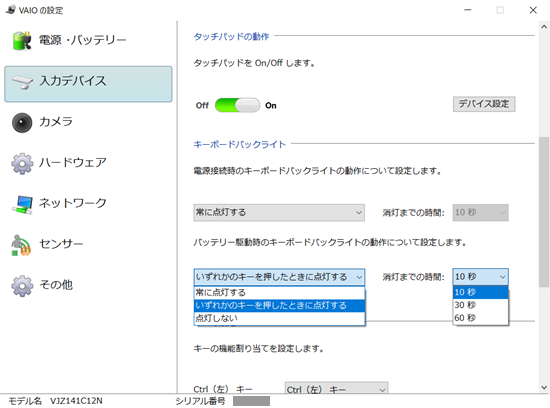Switch to the ハードウェア section
This screenshot has height=408, width=550.
pos(88,163)
